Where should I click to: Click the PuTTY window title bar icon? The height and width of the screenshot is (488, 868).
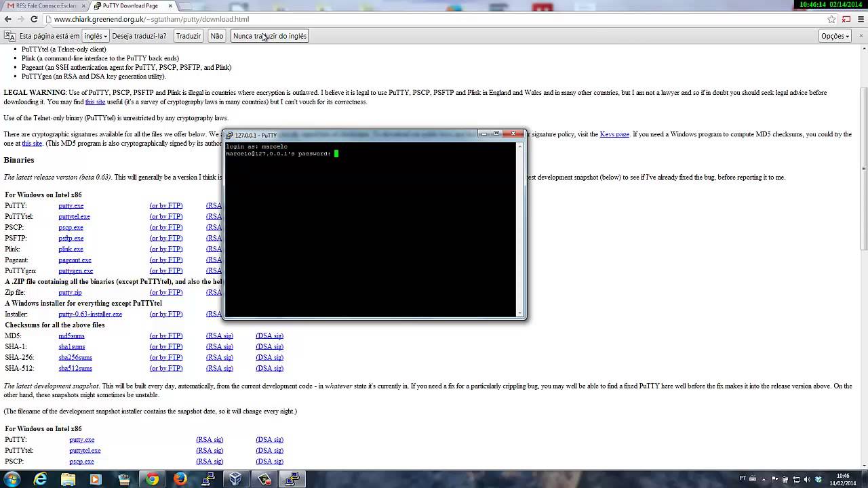(229, 135)
